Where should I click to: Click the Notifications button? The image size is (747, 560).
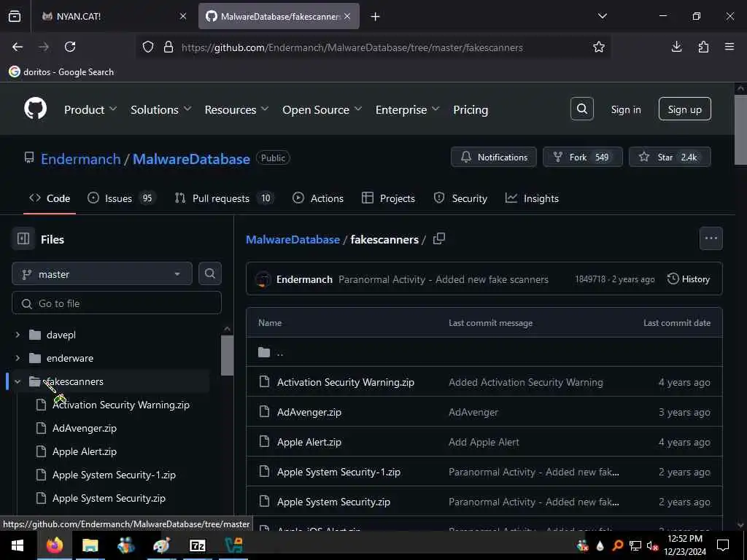click(x=494, y=157)
